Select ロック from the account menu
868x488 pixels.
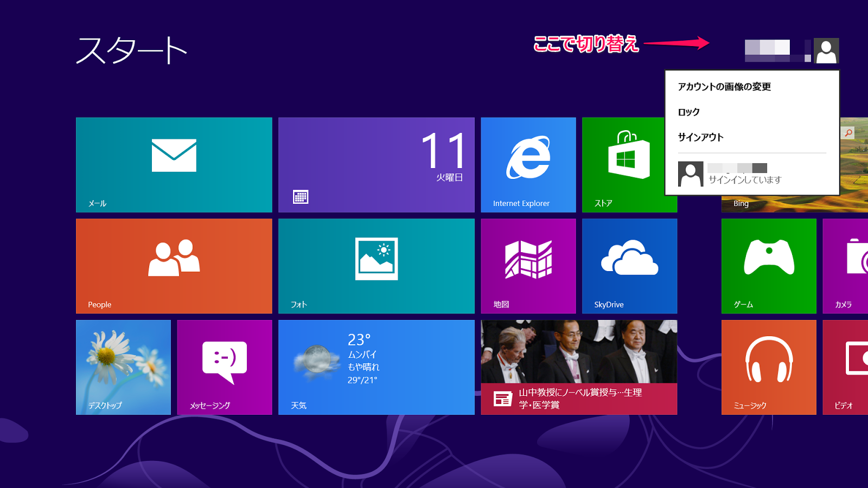point(688,112)
